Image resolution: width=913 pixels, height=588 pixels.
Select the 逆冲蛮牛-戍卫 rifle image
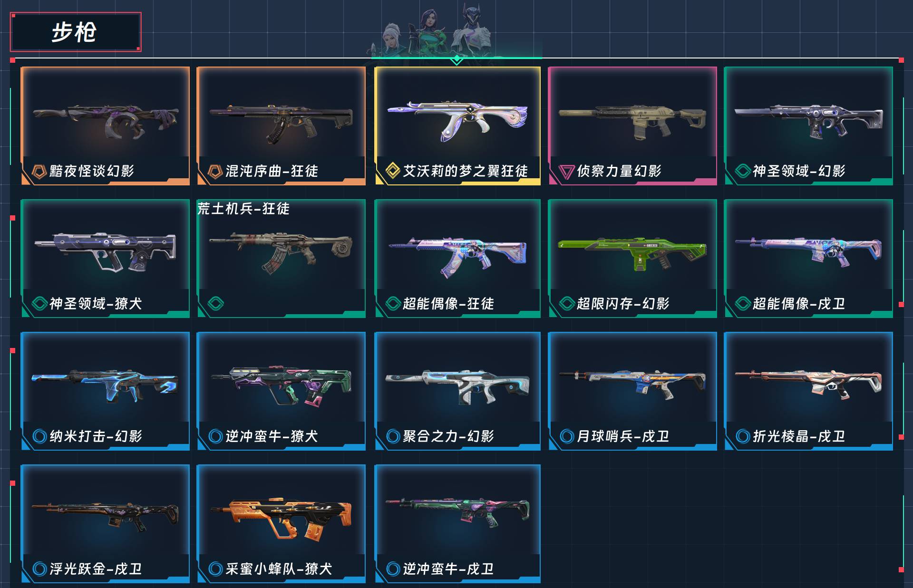tap(457, 513)
